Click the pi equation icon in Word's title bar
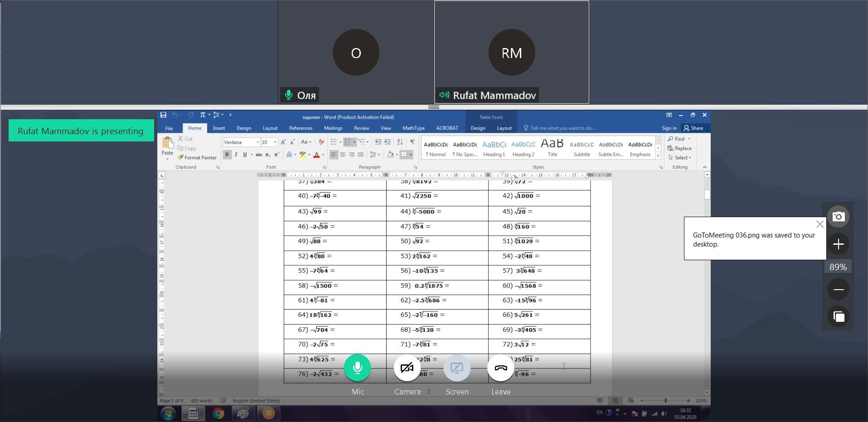Screen dimensions: 868x422 [x=203, y=115]
